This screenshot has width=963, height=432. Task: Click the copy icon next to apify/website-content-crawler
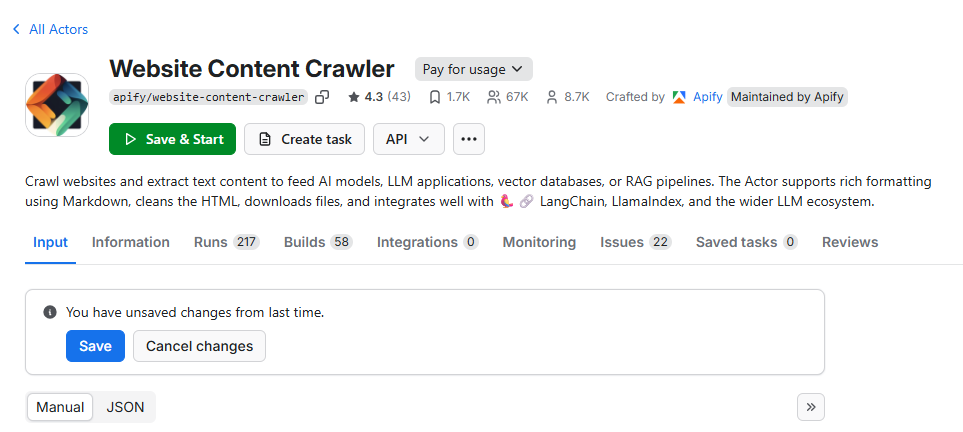click(x=322, y=97)
